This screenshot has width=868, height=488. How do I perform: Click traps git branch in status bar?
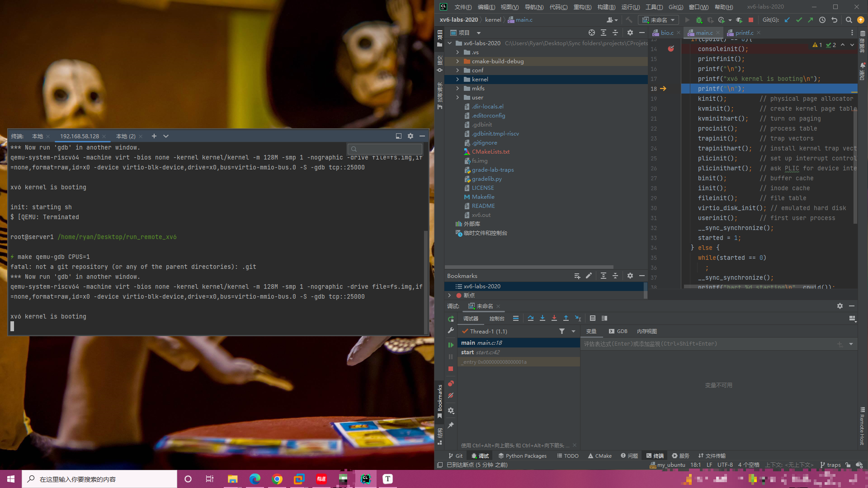click(x=830, y=465)
